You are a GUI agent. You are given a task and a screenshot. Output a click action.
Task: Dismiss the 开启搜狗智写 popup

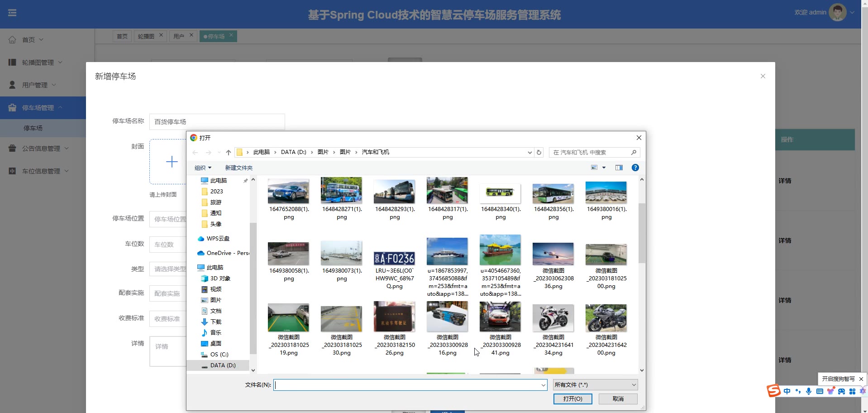click(x=861, y=379)
